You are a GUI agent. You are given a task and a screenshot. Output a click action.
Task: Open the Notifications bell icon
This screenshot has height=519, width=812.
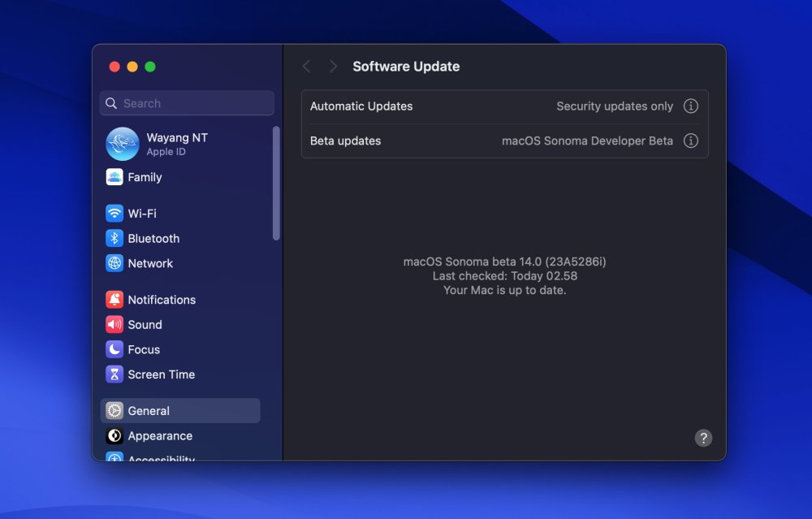pos(114,300)
